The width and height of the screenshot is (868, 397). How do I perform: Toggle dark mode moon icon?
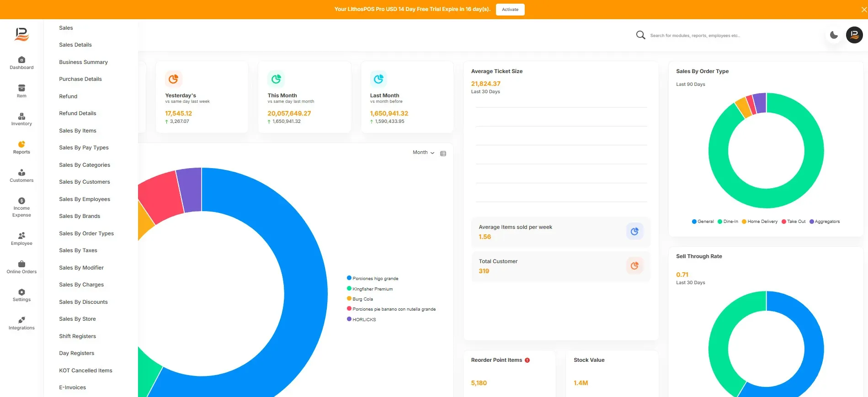834,35
